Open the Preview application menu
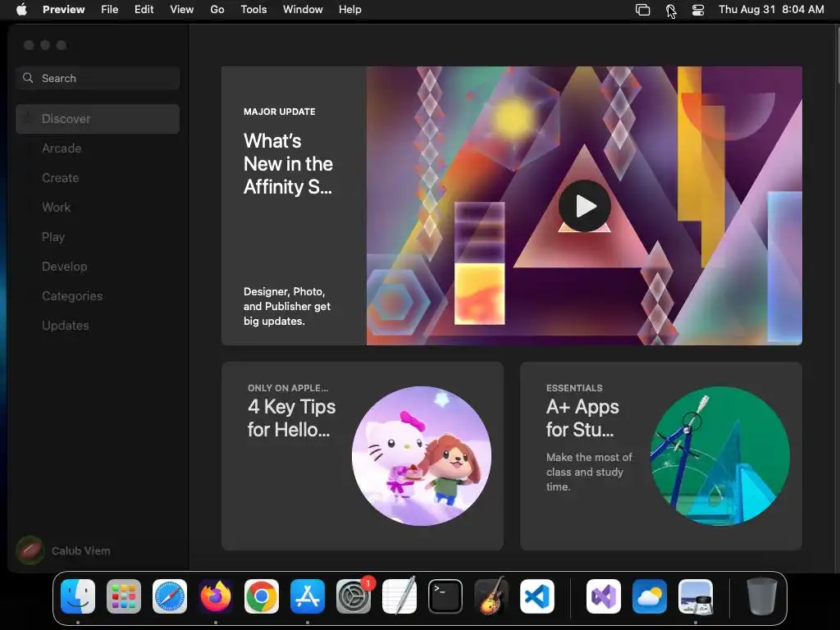Image resolution: width=840 pixels, height=630 pixels. click(64, 10)
